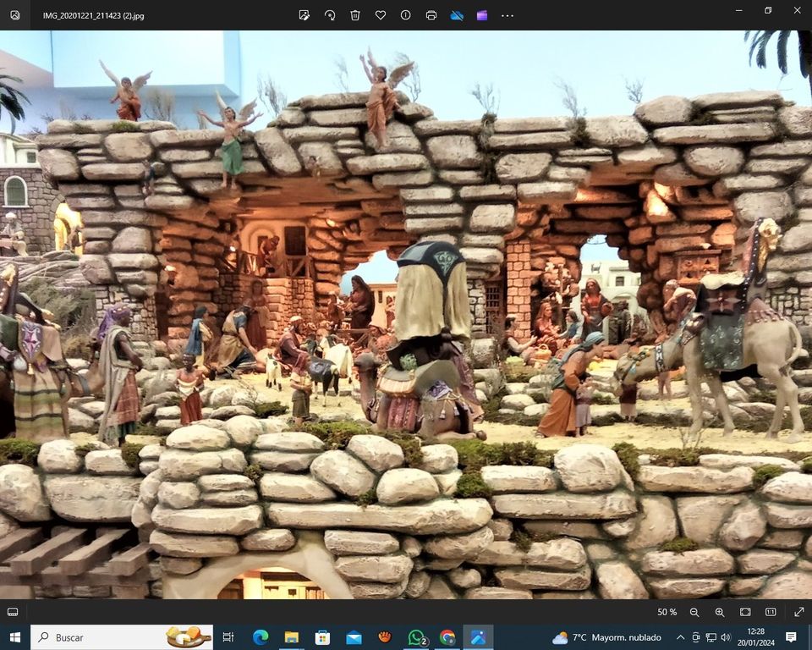Show file info panel
This screenshot has height=650, width=812.
coord(406,15)
